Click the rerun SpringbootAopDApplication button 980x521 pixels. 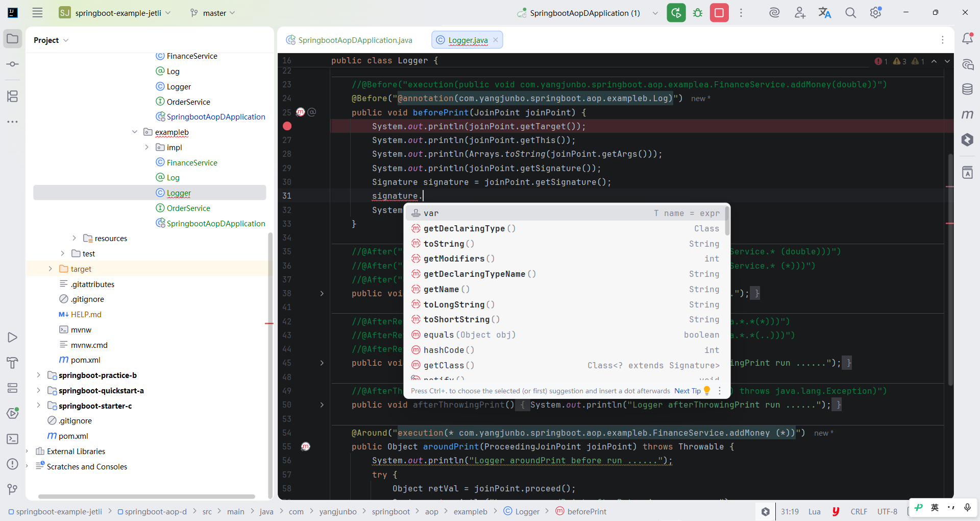tap(676, 13)
